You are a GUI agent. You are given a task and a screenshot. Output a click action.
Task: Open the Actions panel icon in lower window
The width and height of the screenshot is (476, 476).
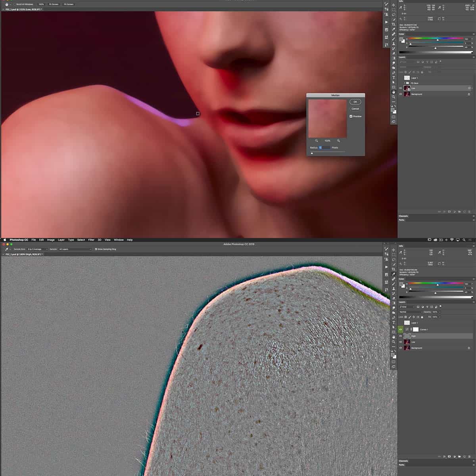click(x=386, y=267)
